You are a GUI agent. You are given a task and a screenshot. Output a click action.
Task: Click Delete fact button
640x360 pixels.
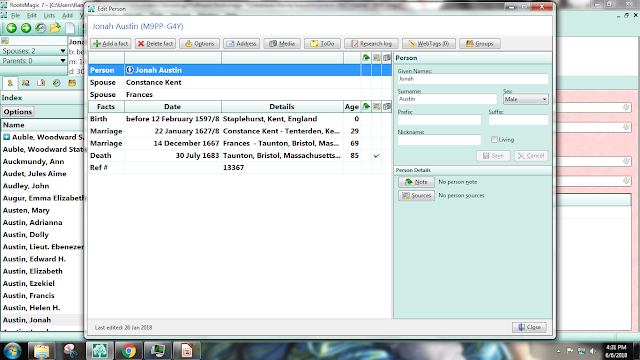[156, 44]
